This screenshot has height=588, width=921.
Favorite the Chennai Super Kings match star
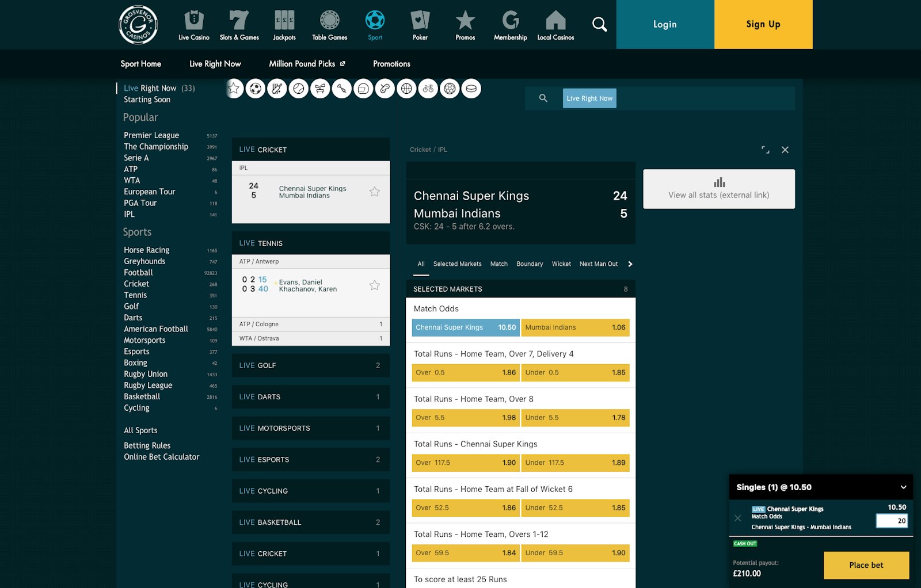click(x=375, y=192)
